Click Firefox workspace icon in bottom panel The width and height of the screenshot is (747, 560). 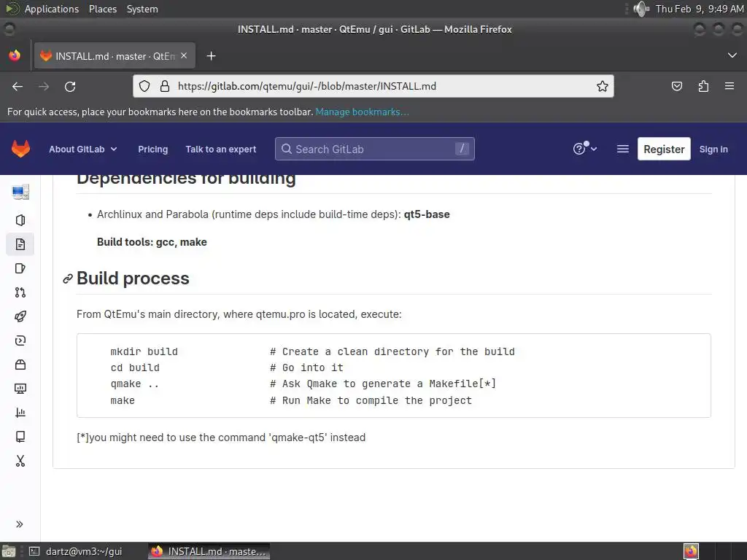pos(692,551)
